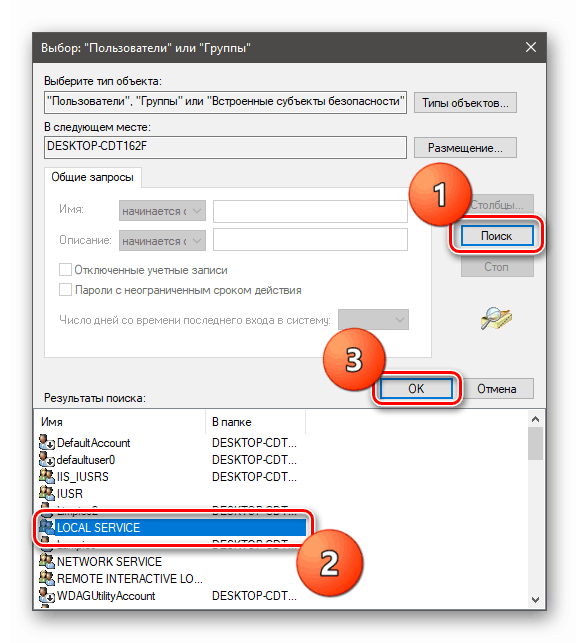Image resolution: width=579 pixels, height=643 pixels.
Task: Open the Имя condition dropdown
Action: (162, 211)
